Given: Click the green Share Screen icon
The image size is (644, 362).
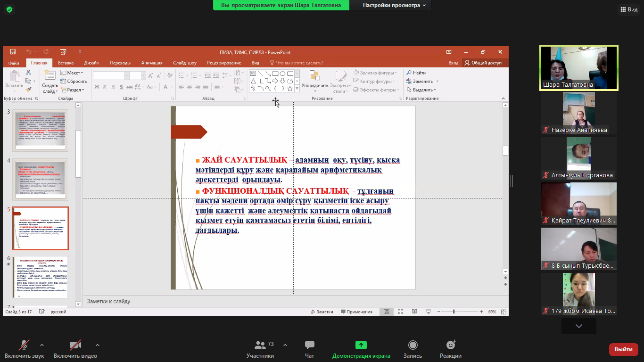Looking at the screenshot, I should 361,346.
